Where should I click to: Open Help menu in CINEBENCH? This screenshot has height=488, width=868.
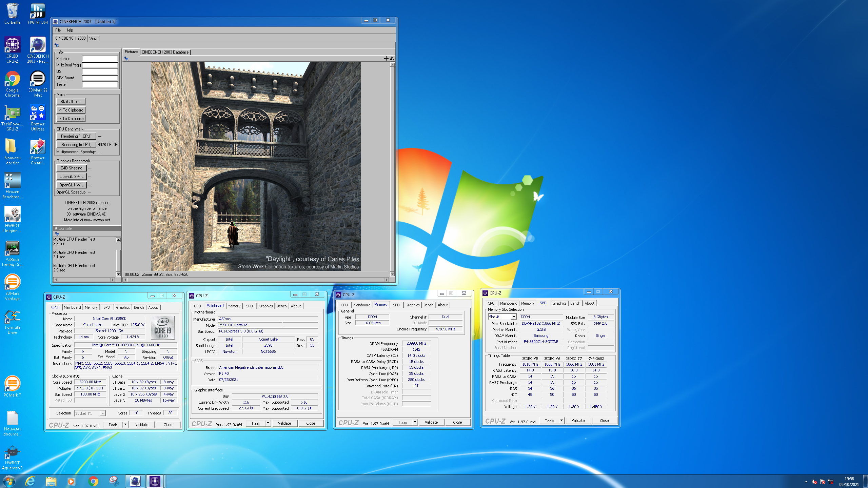69,30
